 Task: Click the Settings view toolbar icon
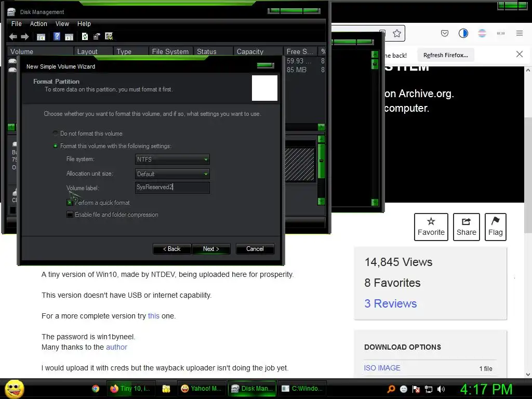(109, 36)
